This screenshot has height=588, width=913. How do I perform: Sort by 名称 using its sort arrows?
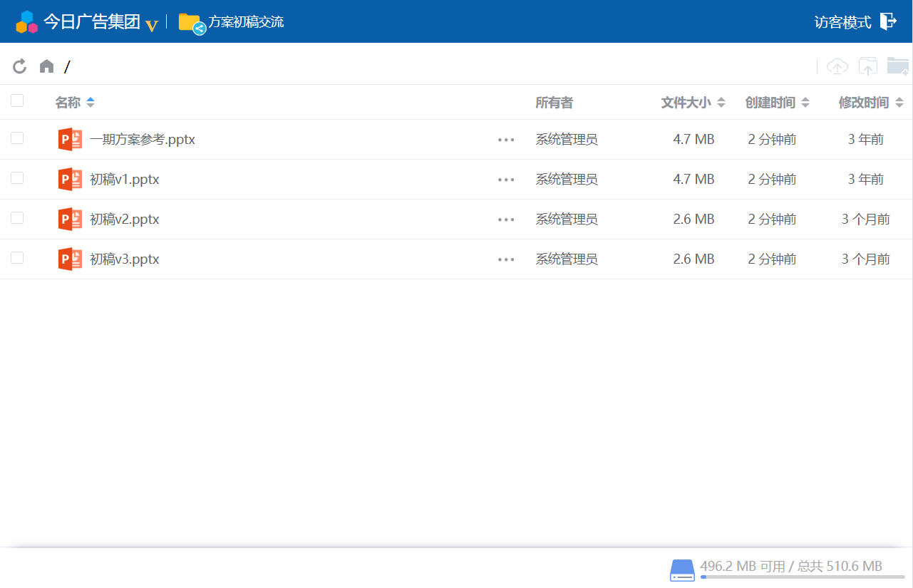point(91,103)
